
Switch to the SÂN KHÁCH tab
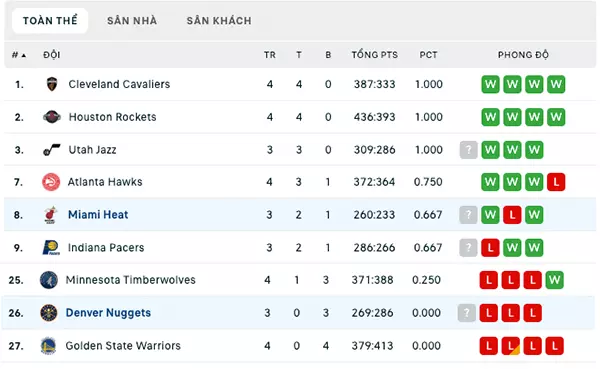219,21
